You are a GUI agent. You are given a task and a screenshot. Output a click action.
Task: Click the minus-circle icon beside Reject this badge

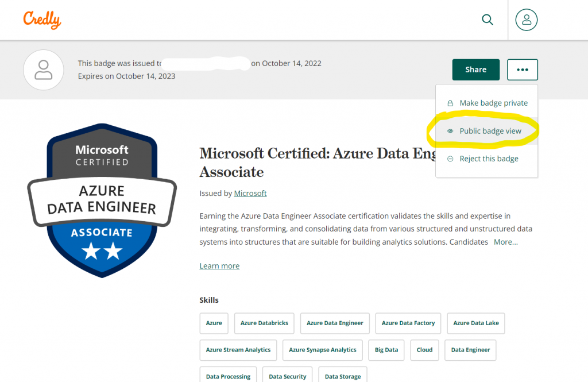click(450, 159)
